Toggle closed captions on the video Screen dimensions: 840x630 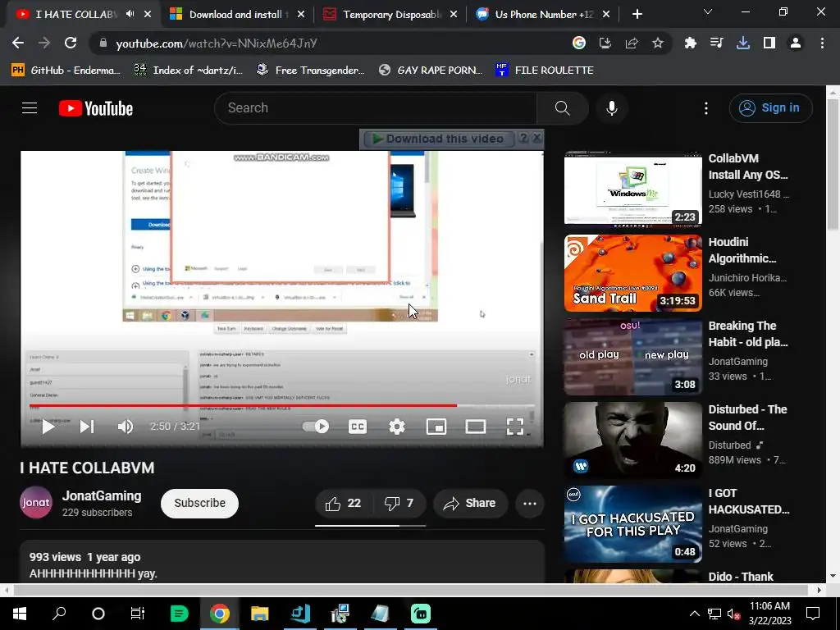358,427
